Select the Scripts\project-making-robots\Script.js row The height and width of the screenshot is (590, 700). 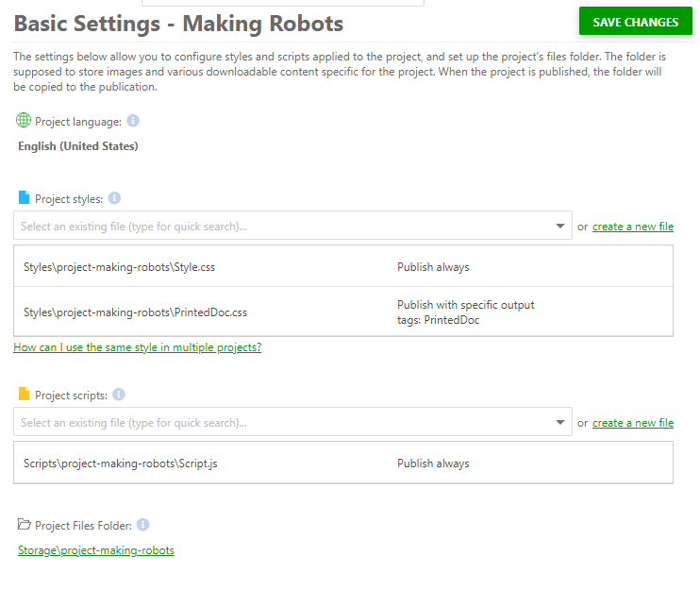point(343,464)
